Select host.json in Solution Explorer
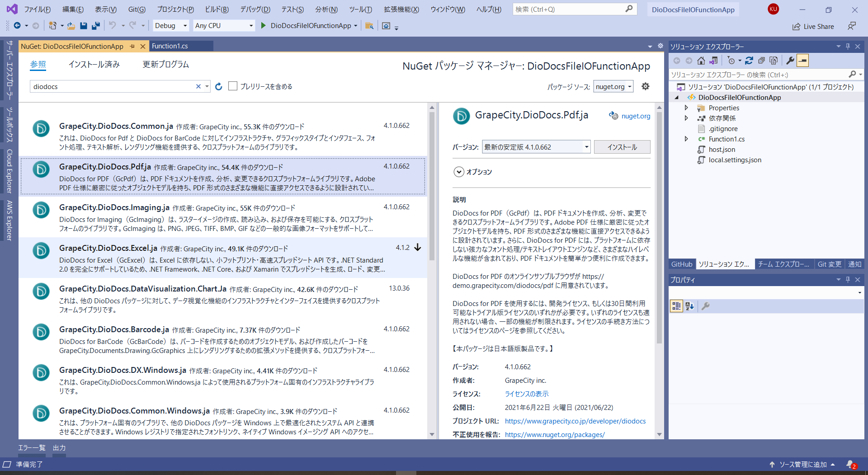Viewport: 868px width, 475px height. 722,150
